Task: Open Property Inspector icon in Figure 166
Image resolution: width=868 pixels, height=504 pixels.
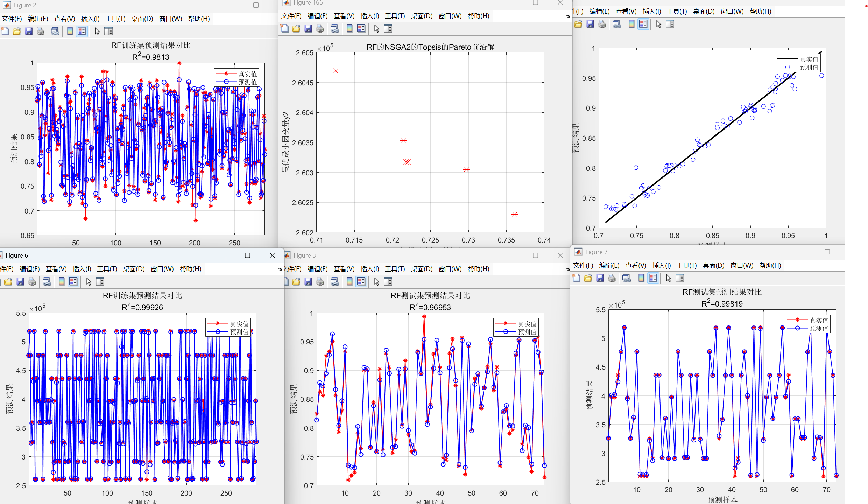Action: [388, 29]
